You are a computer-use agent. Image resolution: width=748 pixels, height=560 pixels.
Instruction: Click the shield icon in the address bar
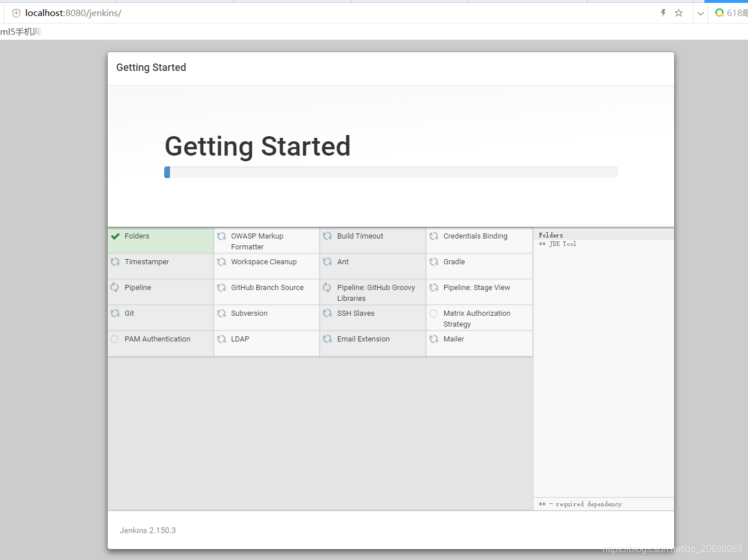tap(16, 13)
